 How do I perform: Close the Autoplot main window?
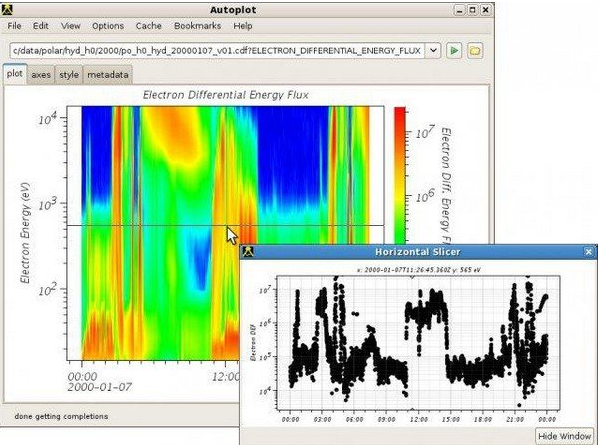pyautogui.click(x=485, y=10)
